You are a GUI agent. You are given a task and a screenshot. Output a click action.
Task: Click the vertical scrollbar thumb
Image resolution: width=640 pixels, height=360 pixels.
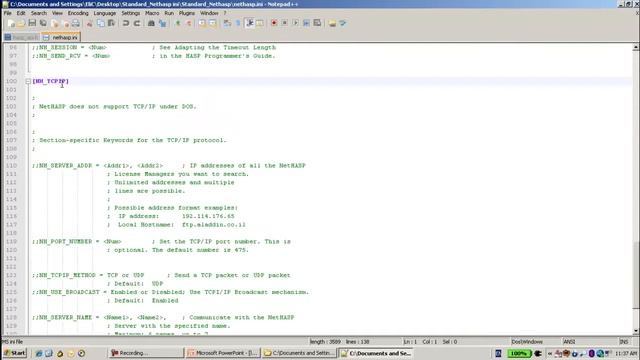[x=636, y=275]
